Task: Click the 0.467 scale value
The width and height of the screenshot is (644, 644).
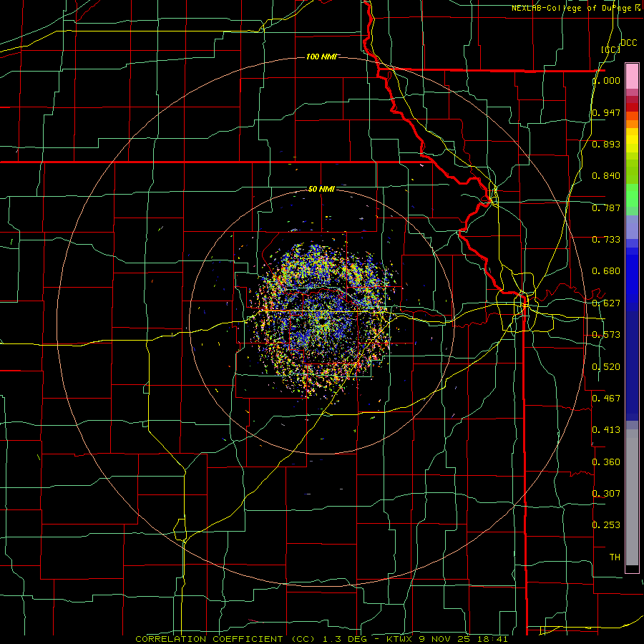Action: click(606, 398)
